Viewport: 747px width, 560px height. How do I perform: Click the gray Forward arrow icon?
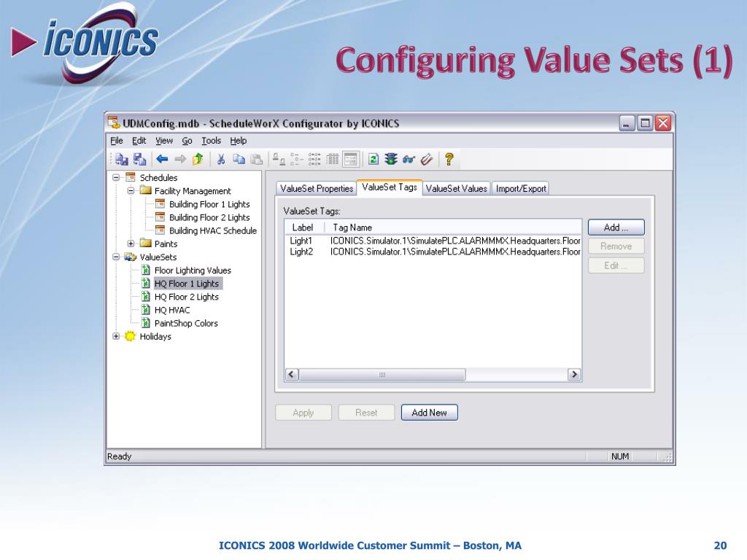click(180, 160)
